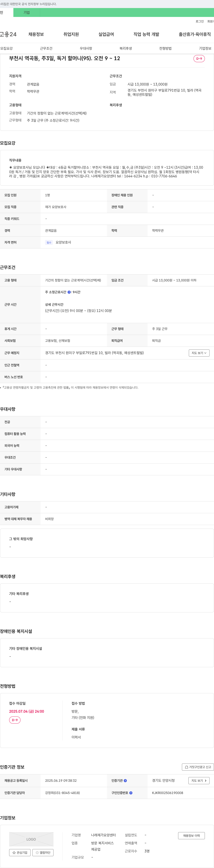This screenshot has width=214, height=868.
Task: Click the D-9 badge under 접수 마감일
Action: (15, 720)
